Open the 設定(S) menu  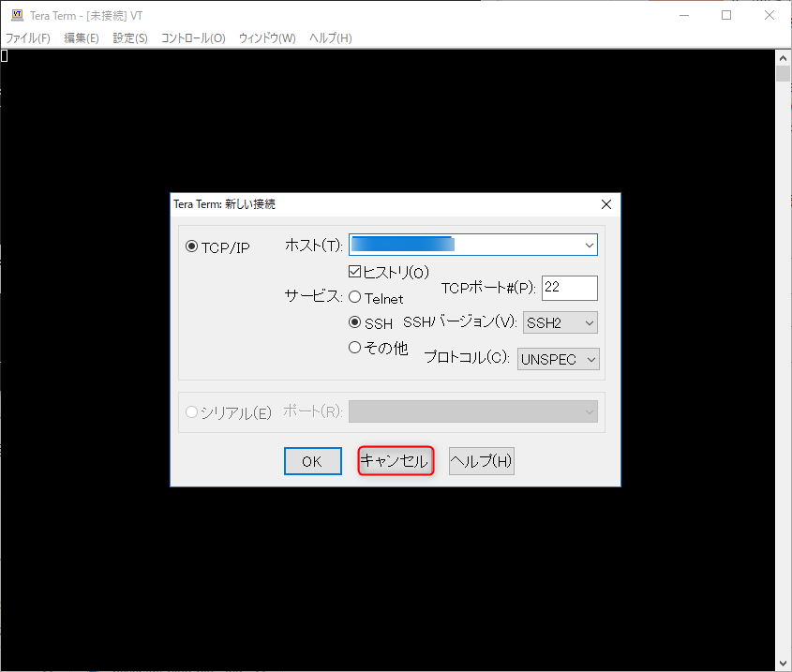click(130, 38)
